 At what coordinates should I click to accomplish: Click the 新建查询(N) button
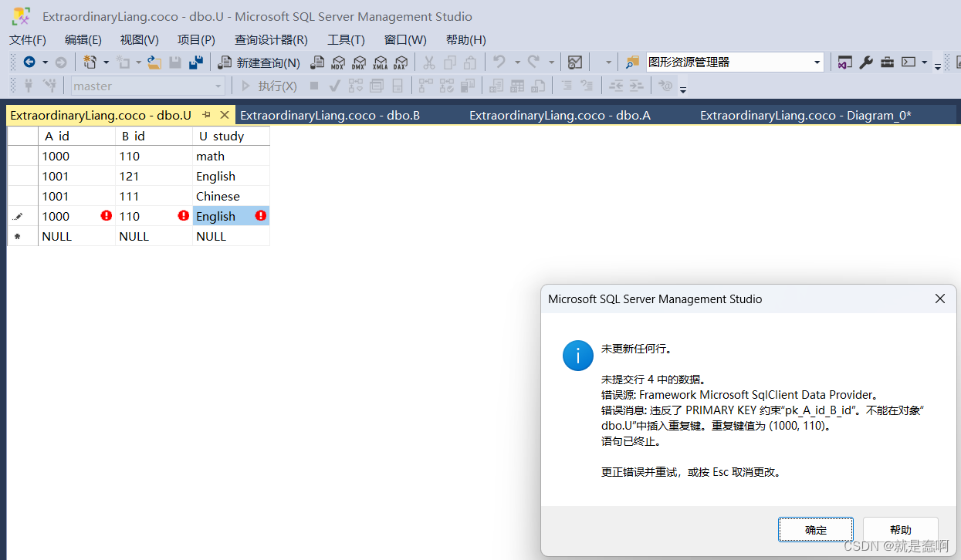[259, 62]
